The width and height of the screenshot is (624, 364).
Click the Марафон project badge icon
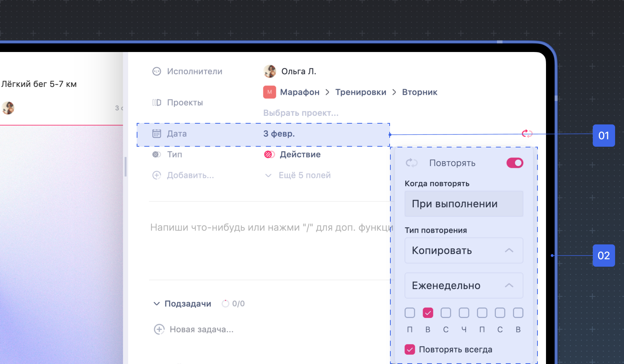[269, 92]
